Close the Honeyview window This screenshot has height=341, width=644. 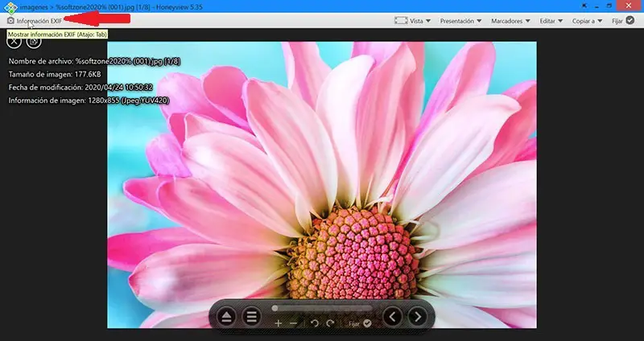point(629,6)
